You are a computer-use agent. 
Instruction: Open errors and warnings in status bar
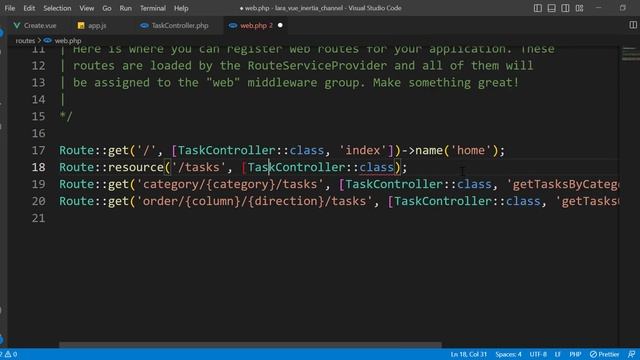click(9, 354)
